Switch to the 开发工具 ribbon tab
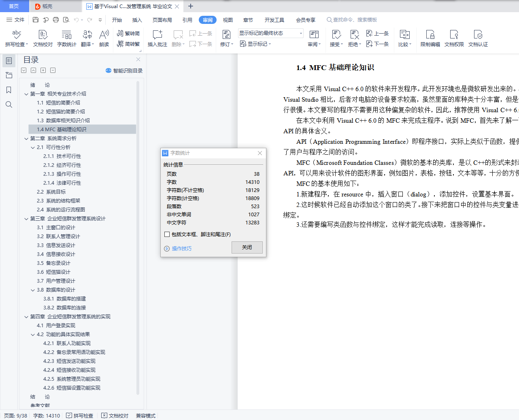Viewport: 519px width, 420px height. pos(274,20)
